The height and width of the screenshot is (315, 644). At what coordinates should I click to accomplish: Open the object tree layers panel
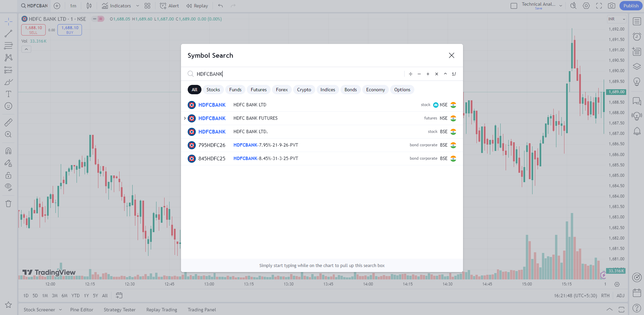(x=637, y=66)
